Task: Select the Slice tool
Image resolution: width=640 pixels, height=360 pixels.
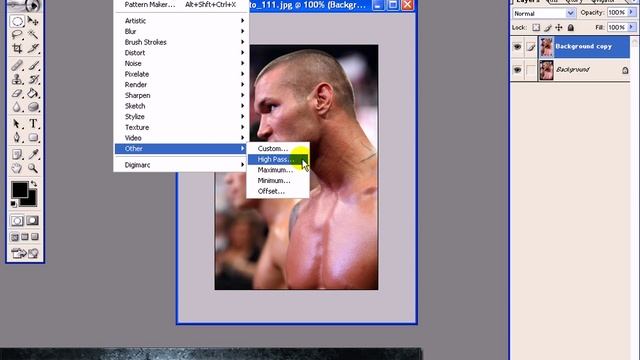Action: pyautogui.click(x=33, y=48)
